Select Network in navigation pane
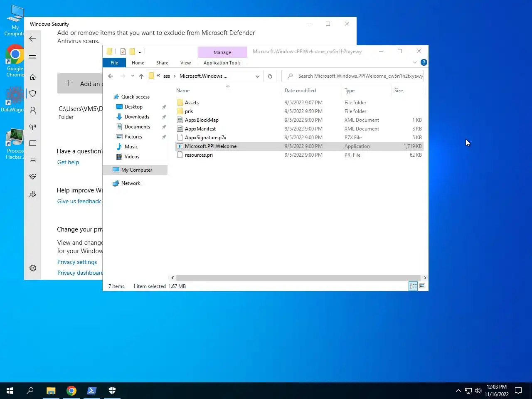This screenshot has height=399, width=532. click(131, 183)
